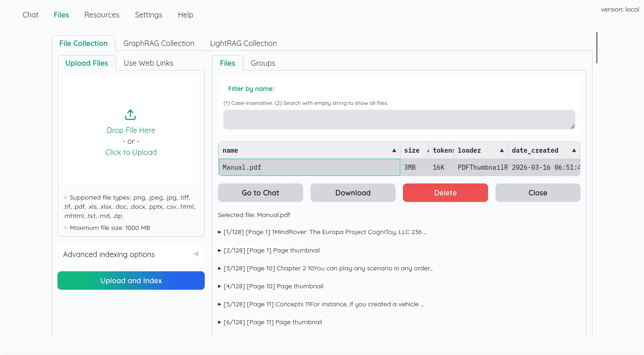
Task: Switch to the LightRAG Collection tab
Action: coord(243,43)
